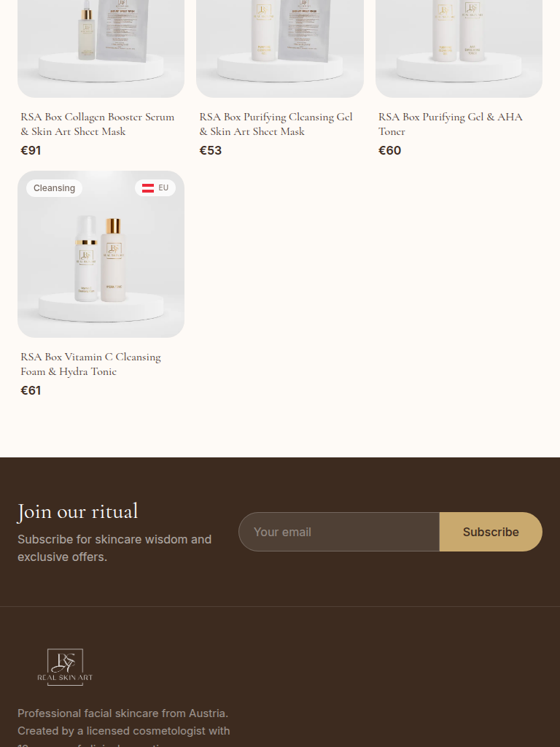Image resolution: width=560 pixels, height=747 pixels.
Task: Open RSA Box Purifying Gel & AHA Toner title
Action: click(450, 124)
